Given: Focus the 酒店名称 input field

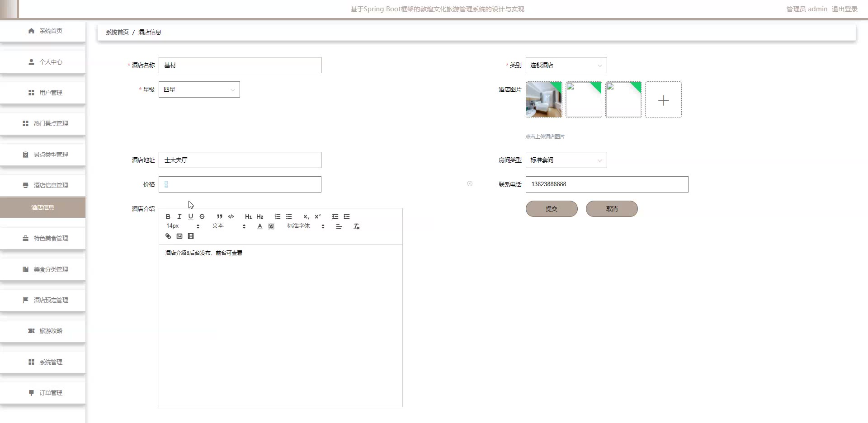Looking at the screenshot, I should click(240, 65).
